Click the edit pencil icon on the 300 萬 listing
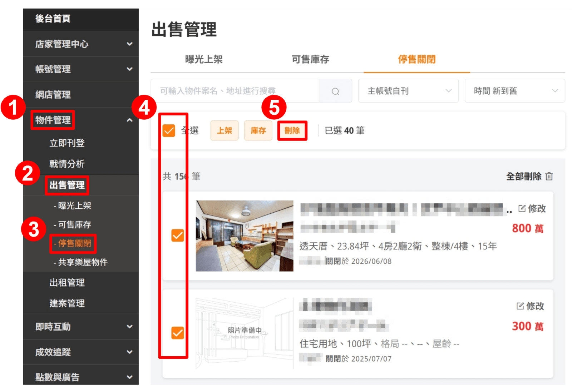Viewport: 572px width, 392px height. point(520,306)
